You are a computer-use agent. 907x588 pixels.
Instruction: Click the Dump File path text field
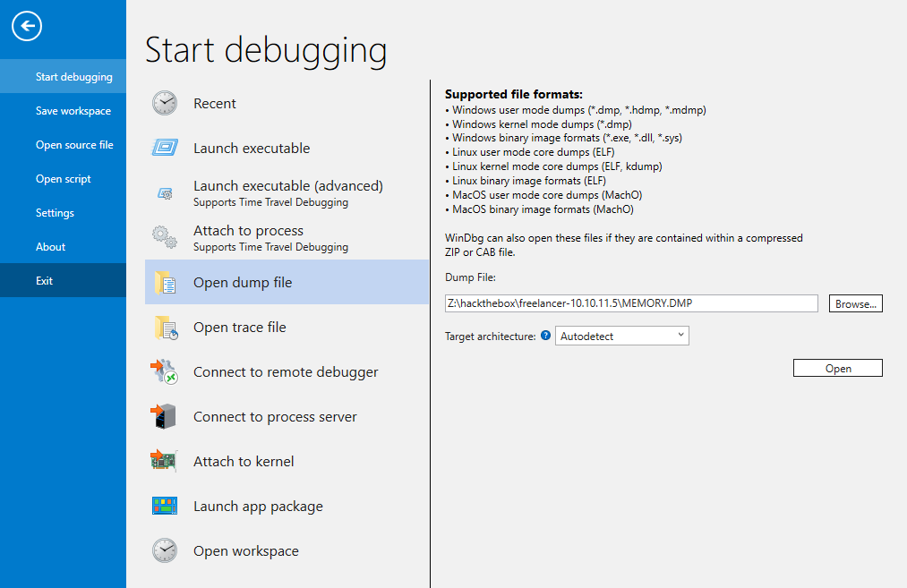(631, 303)
